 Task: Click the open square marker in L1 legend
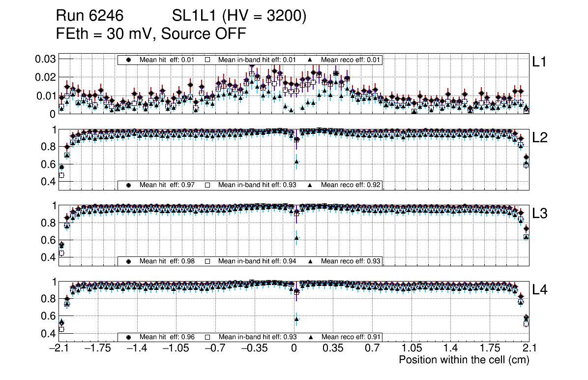207,60
